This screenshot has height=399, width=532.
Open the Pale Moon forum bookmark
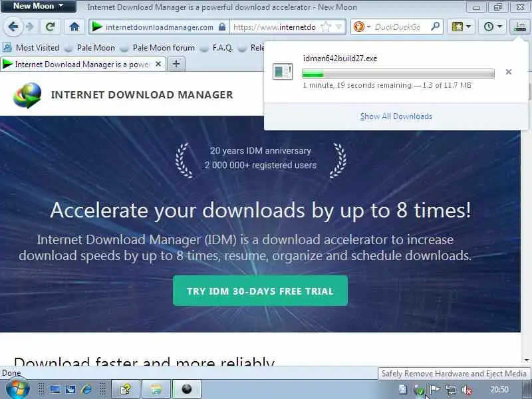(x=158, y=48)
